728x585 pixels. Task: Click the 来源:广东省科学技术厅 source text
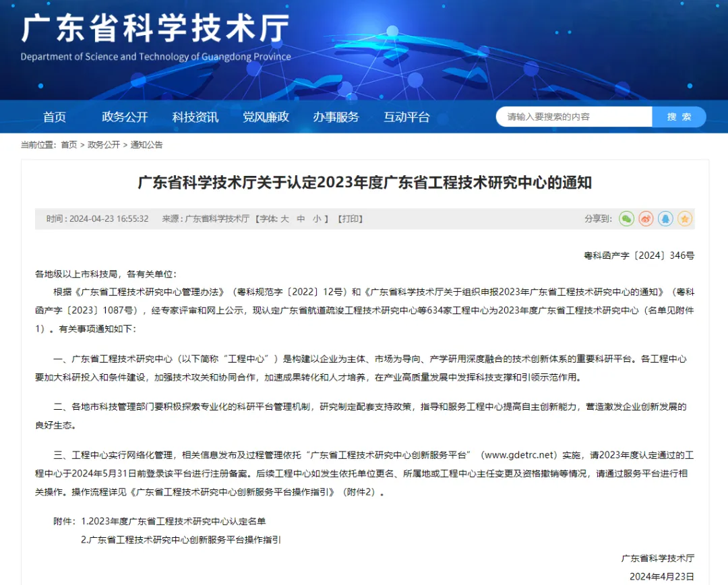(206, 218)
